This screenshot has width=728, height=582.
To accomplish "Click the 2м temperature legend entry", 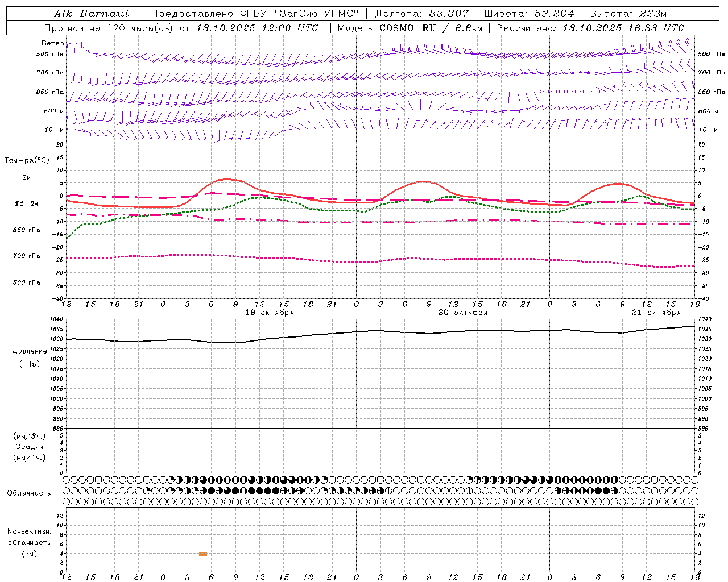I will tap(26, 180).
